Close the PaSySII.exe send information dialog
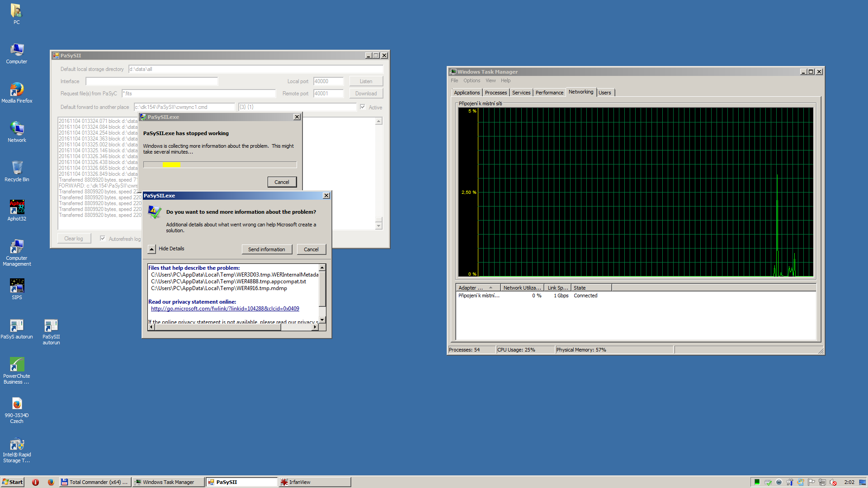The image size is (868, 488). 326,196
